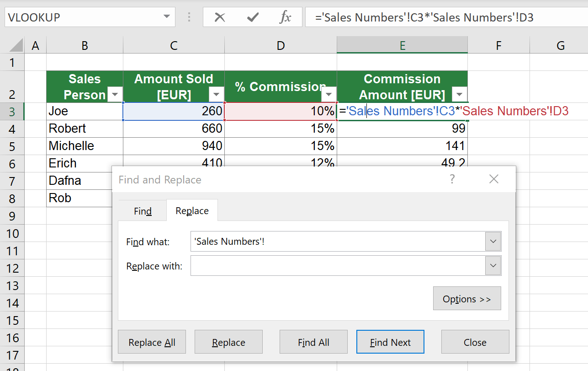Expand options with the Options button
The height and width of the screenshot is (371, 588).
466,298
